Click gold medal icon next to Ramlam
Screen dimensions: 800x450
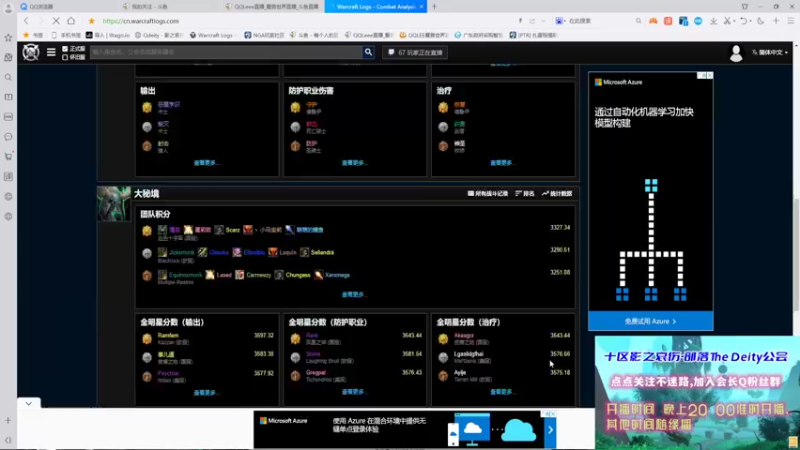click(147, 338)
